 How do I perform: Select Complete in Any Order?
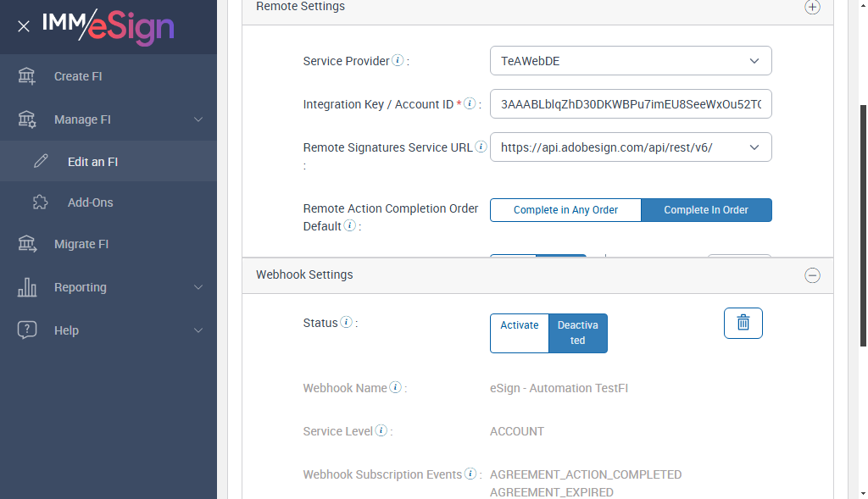point(565,209)
